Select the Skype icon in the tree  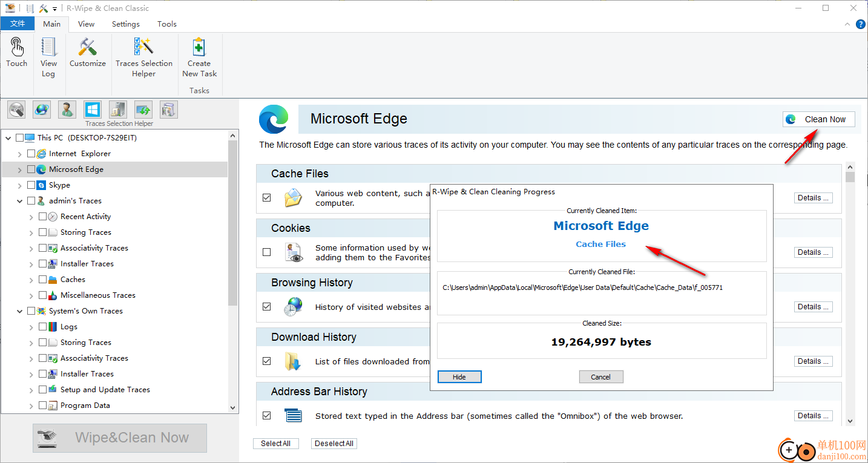[41, 185]
